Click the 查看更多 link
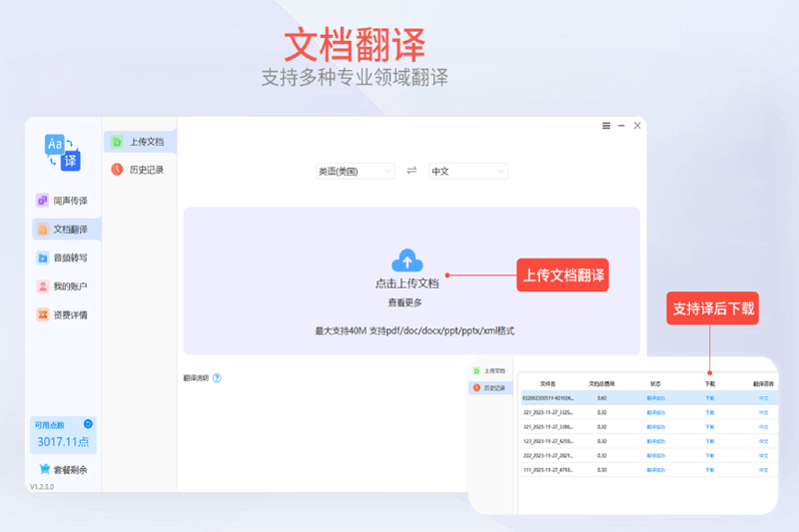 click(x=405, y=302)
